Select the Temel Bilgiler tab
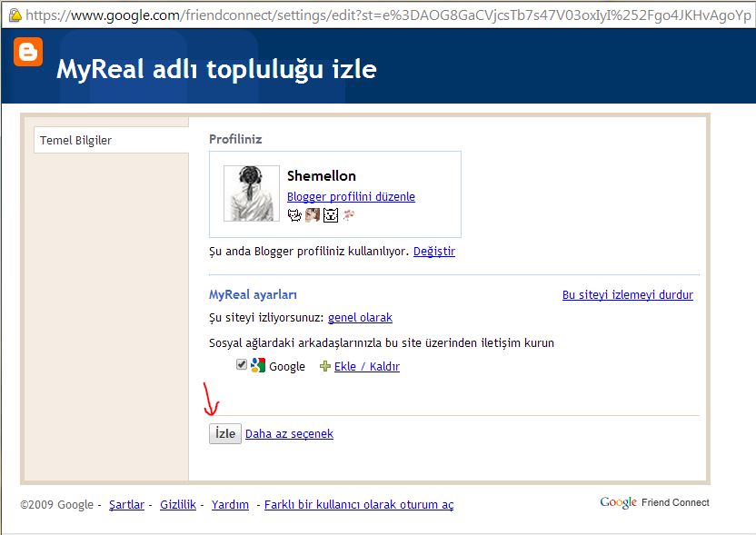756x535 pixels. point(112,140)
